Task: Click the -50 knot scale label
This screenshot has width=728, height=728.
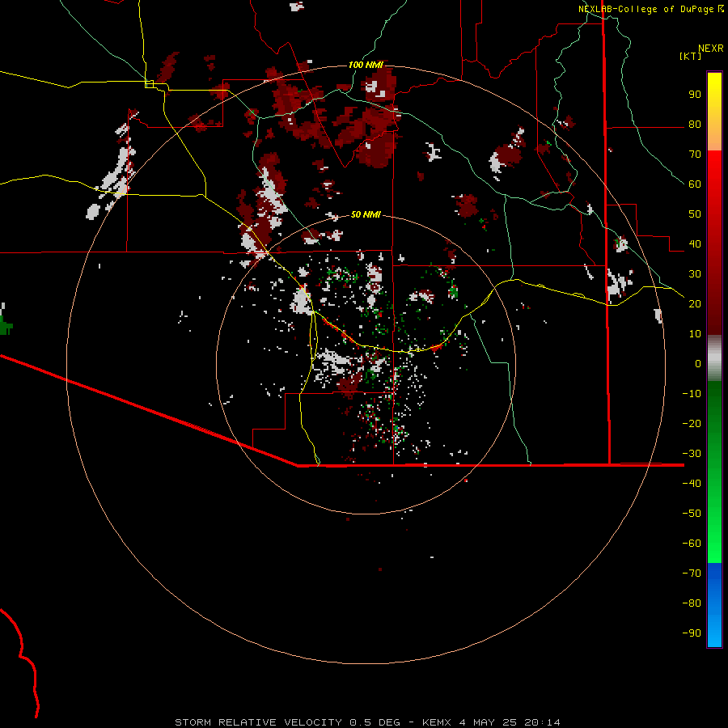Action: (692, 514)
